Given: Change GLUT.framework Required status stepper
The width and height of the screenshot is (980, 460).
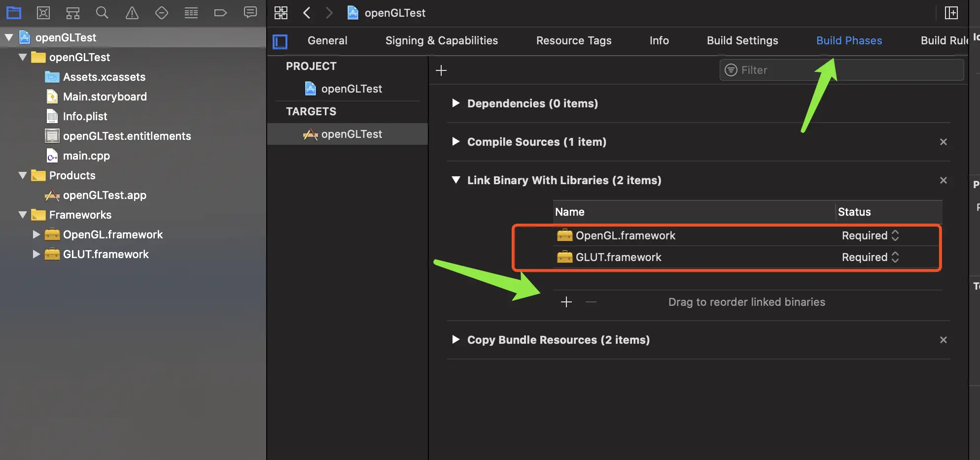Looking at the screenshot, I should click(x=895, y=257).
